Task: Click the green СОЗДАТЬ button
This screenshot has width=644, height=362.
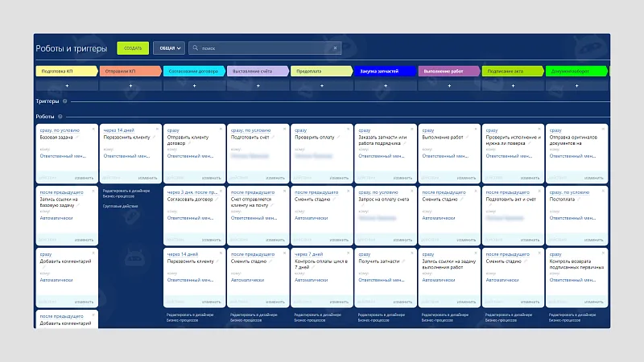Action: point(133,48)
